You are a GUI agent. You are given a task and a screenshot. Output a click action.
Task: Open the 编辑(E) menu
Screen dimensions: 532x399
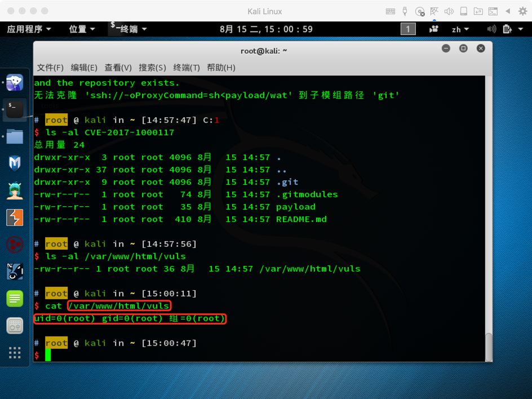click(84, 68)
